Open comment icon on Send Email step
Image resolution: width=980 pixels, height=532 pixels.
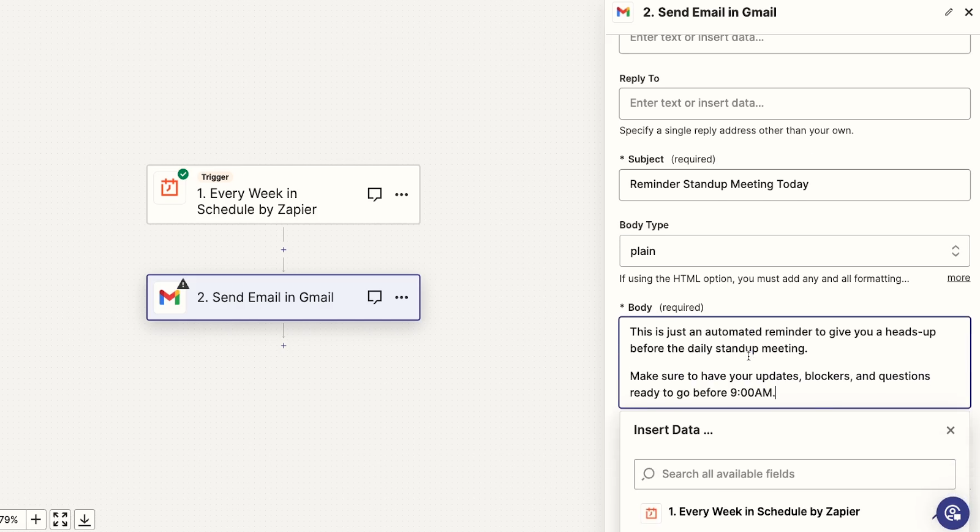click(x=375, y=297)
